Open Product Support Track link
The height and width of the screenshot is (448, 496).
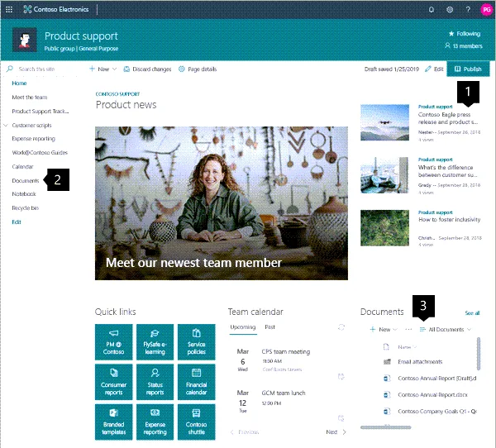[x=41, y=111]
